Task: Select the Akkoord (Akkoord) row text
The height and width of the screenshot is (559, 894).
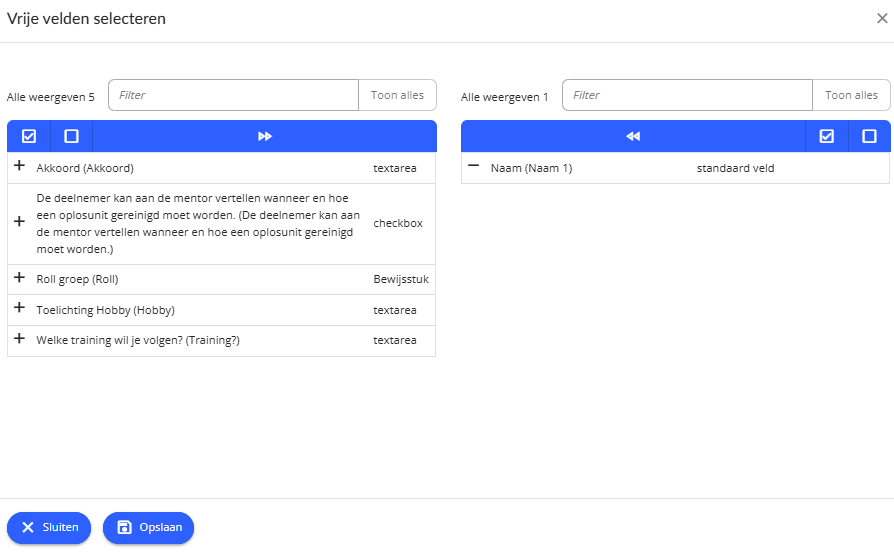Action: (85, 168)
